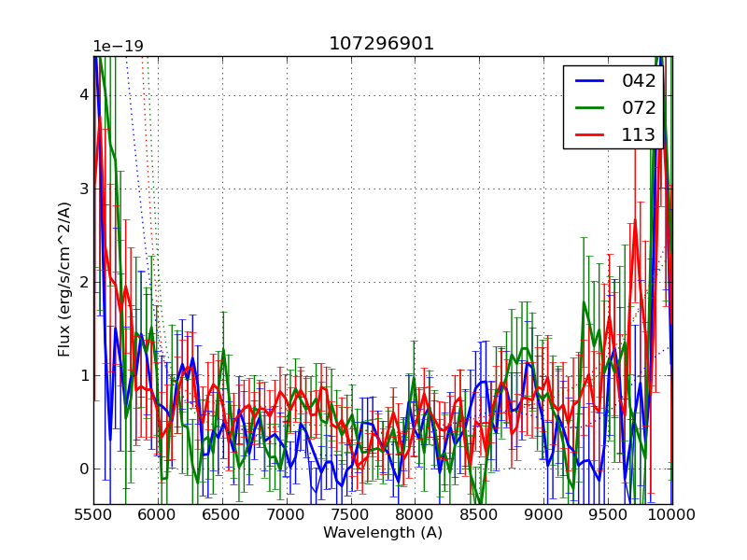Select the 113 legend label
The height and width of the screenshot is (560, 747).
tap(639, 134)
